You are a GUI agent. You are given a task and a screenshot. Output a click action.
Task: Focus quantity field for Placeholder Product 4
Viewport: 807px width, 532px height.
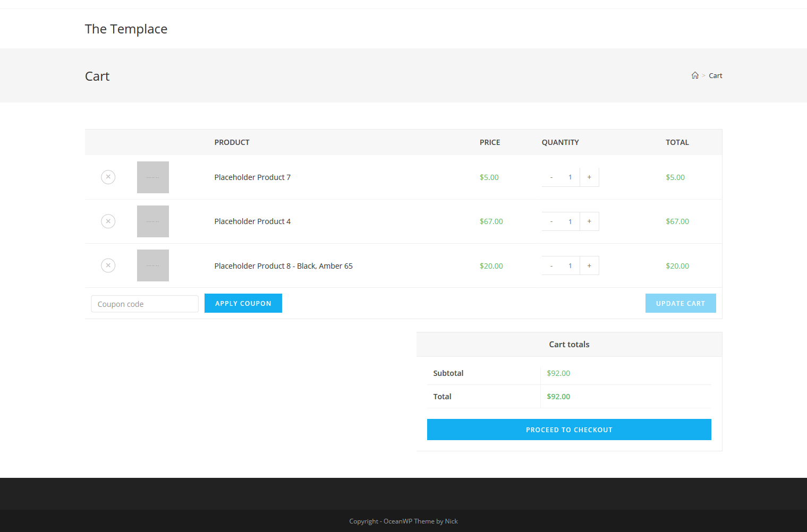click(570, 221)
